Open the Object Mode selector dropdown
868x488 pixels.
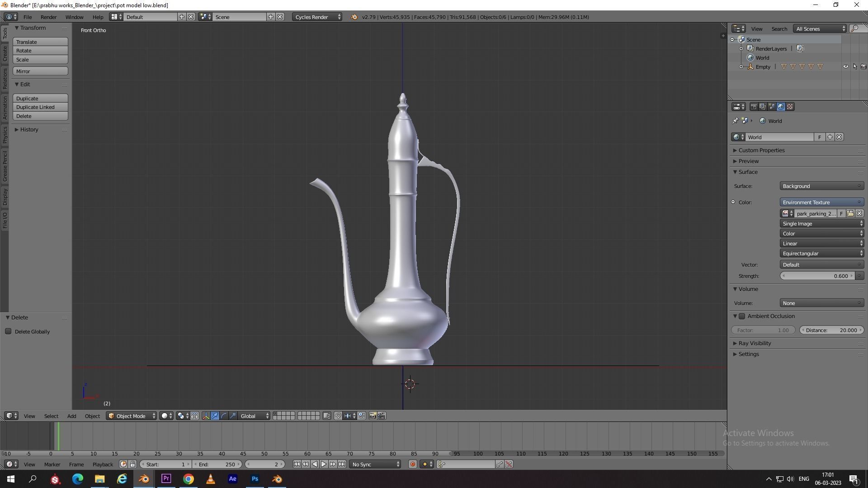pyautogui.click(x=132, y=416)
